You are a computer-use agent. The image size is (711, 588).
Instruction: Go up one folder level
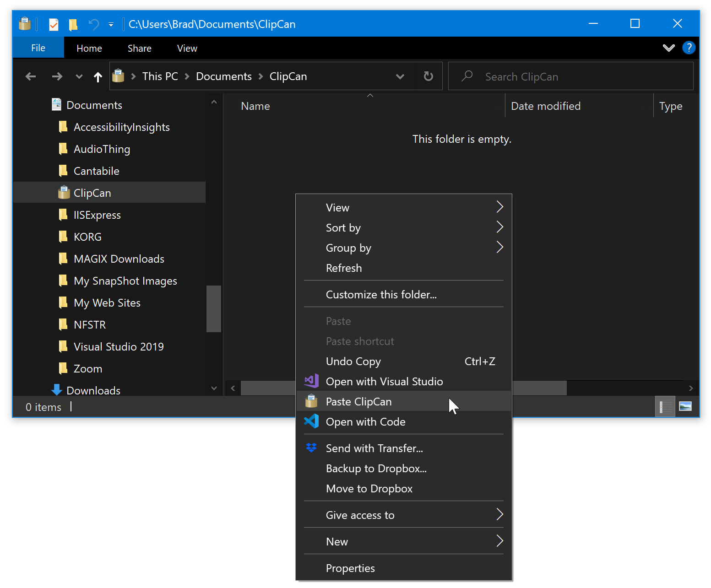(98, 76)
